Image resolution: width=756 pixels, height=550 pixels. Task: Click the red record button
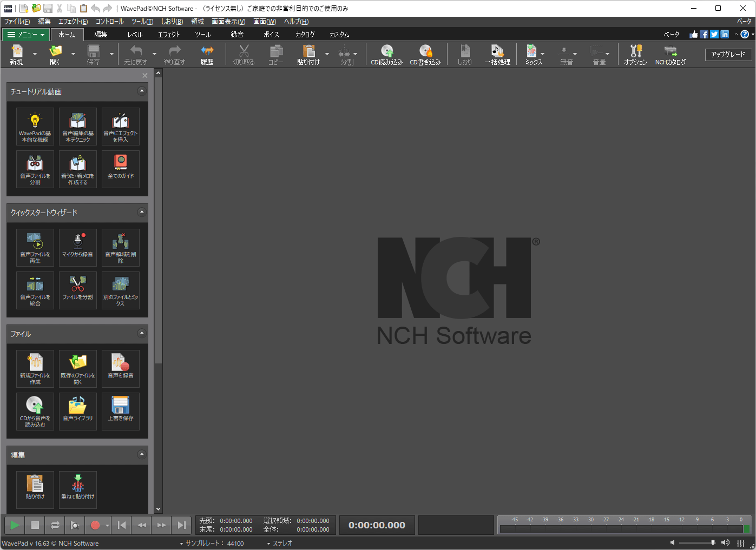pos(95,525)
